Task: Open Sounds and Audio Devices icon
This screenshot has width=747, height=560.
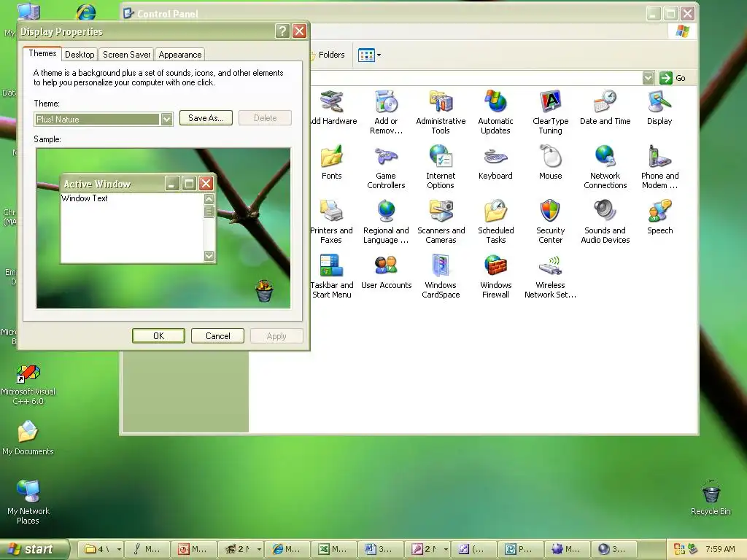Action: point(605,222)
